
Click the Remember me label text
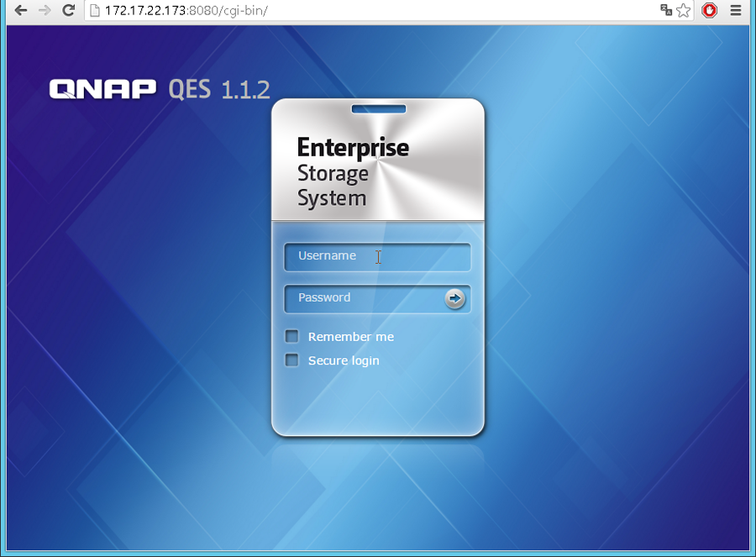350,337
